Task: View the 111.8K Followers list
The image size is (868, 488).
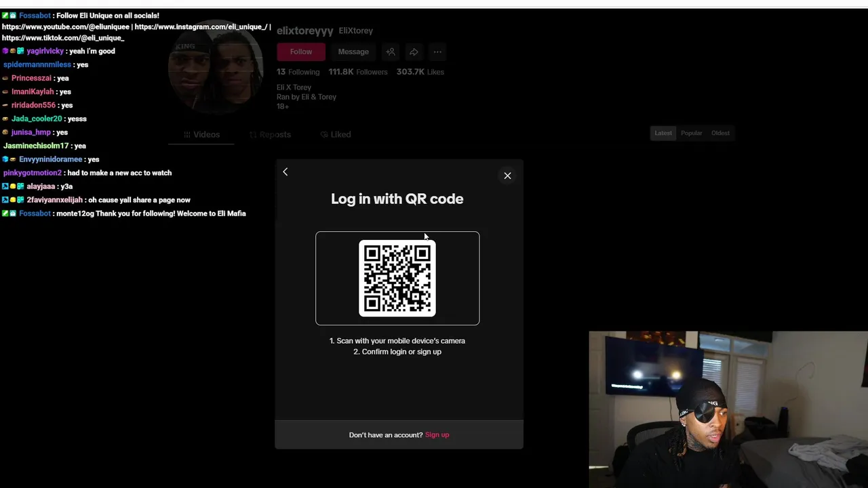Action: coord(358,72)
